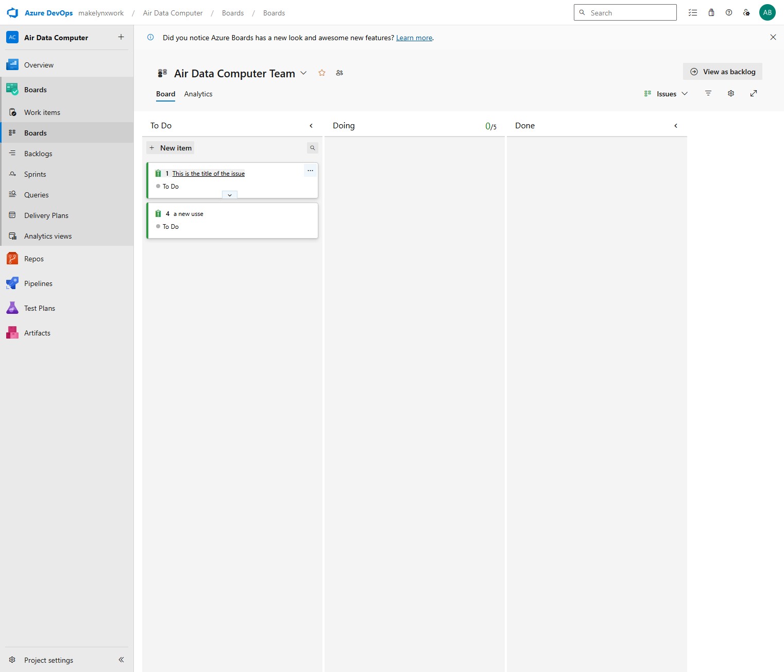Show team members icon next to star
The width and height of the screenshot is (784, 672).
tap(339, 73)
